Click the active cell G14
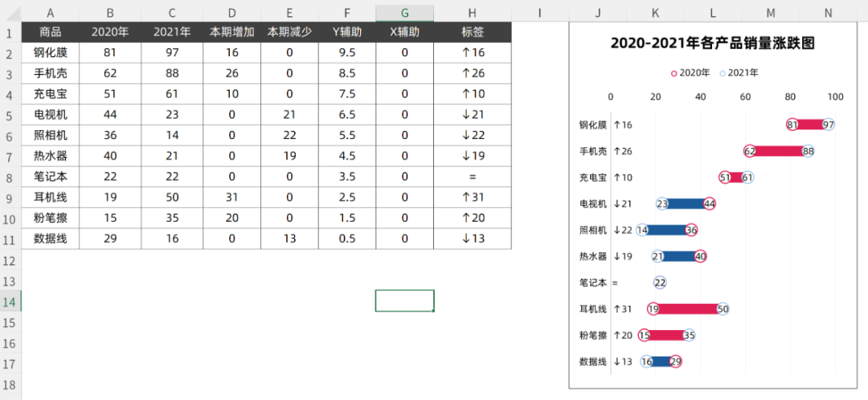This screenshot has height=400, width=868. [404, 300]
